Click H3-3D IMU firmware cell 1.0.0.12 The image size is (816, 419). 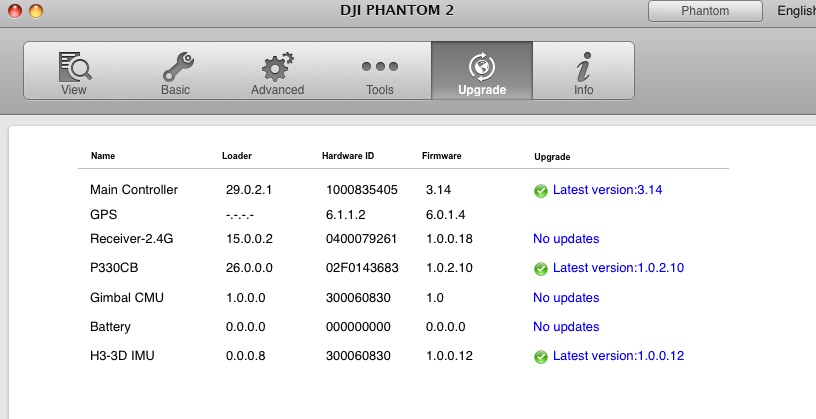click(449, 355)
